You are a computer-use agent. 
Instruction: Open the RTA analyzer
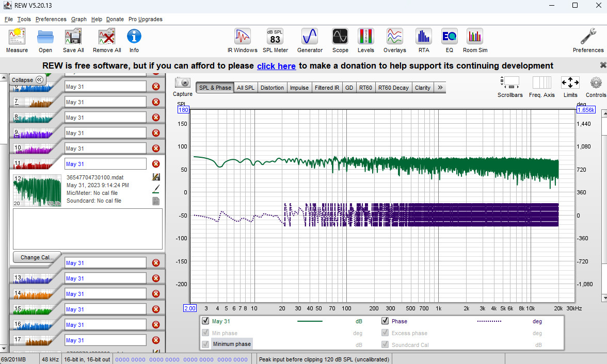coord(423,37)
